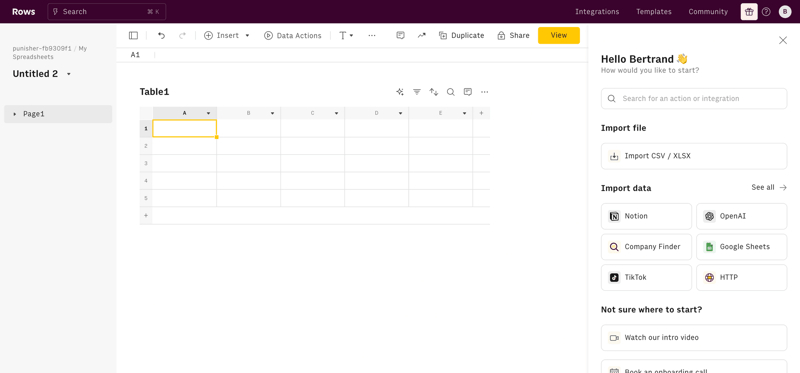
Task: Choose the OpenAI integration
Action: click(741, 216)
